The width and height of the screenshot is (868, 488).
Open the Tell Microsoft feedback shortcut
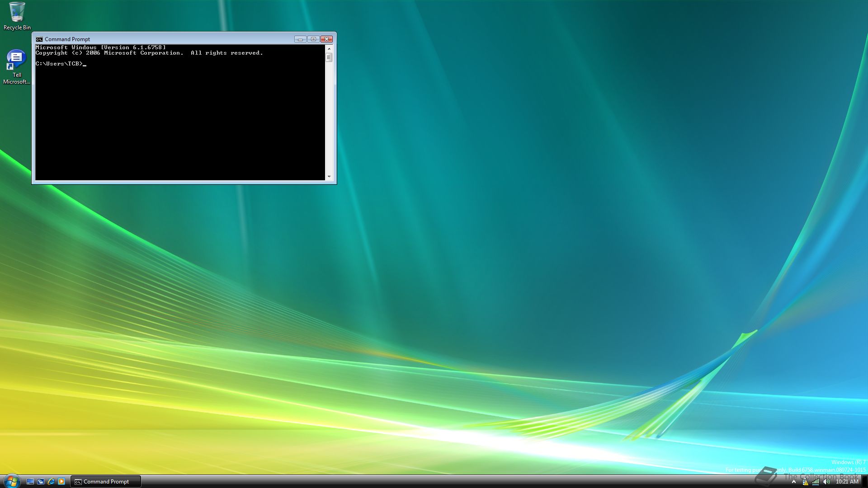(x=16, y=67)
